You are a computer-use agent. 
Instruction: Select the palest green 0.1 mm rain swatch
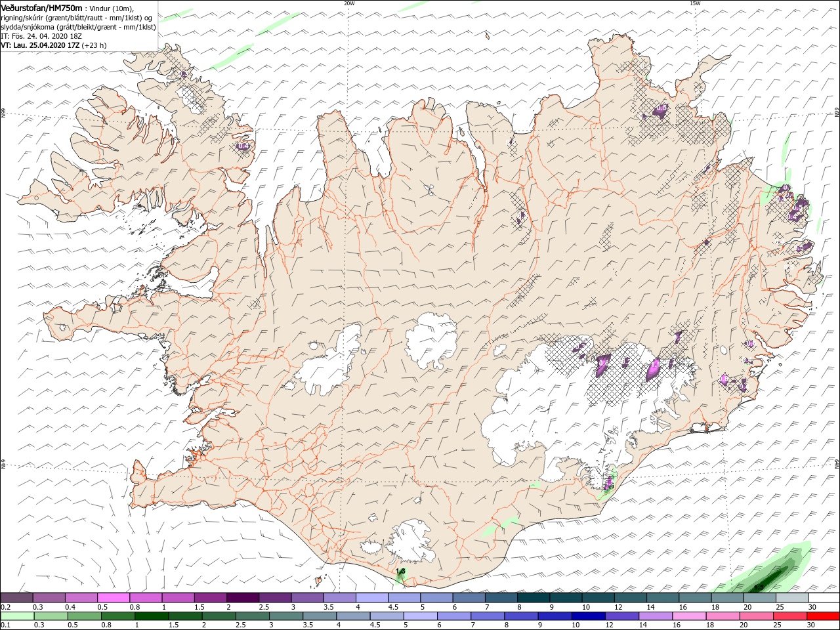click(17, 616)
